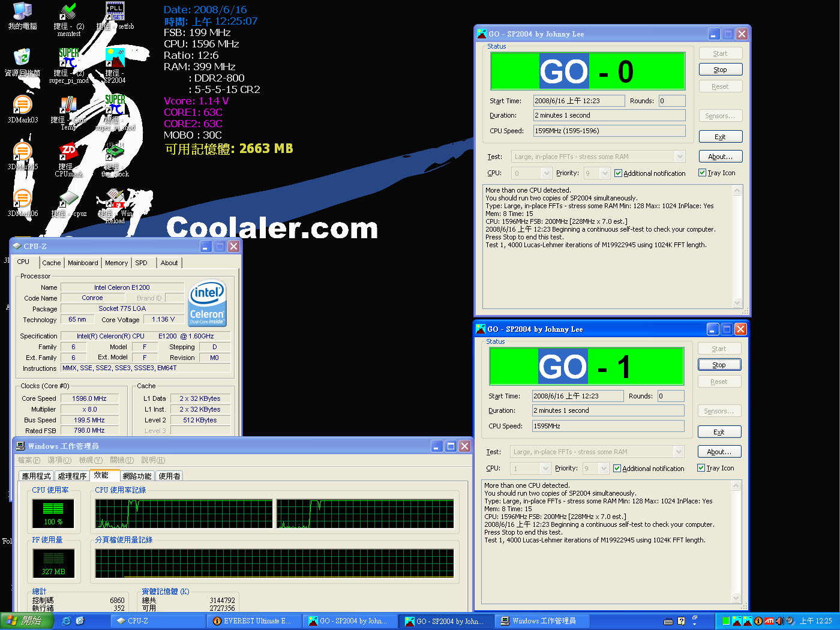Select the SP2004 desktop shortcut icon
Screen dimensions: 840x630
click(x=115, y=58)
